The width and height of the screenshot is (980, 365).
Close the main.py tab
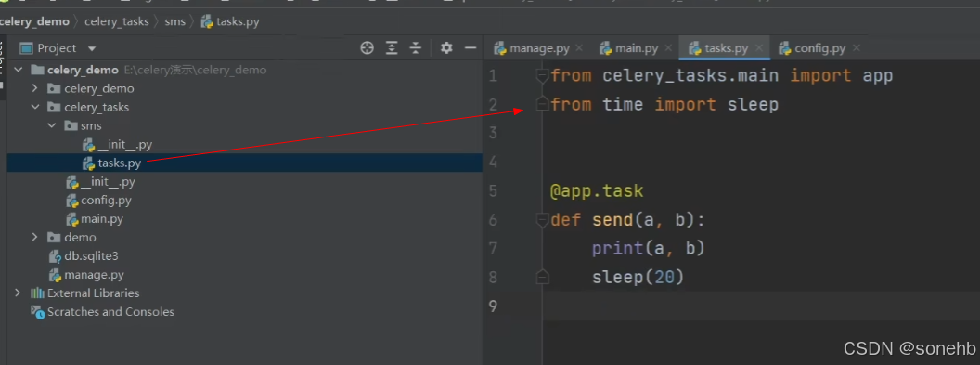(669, 48)
